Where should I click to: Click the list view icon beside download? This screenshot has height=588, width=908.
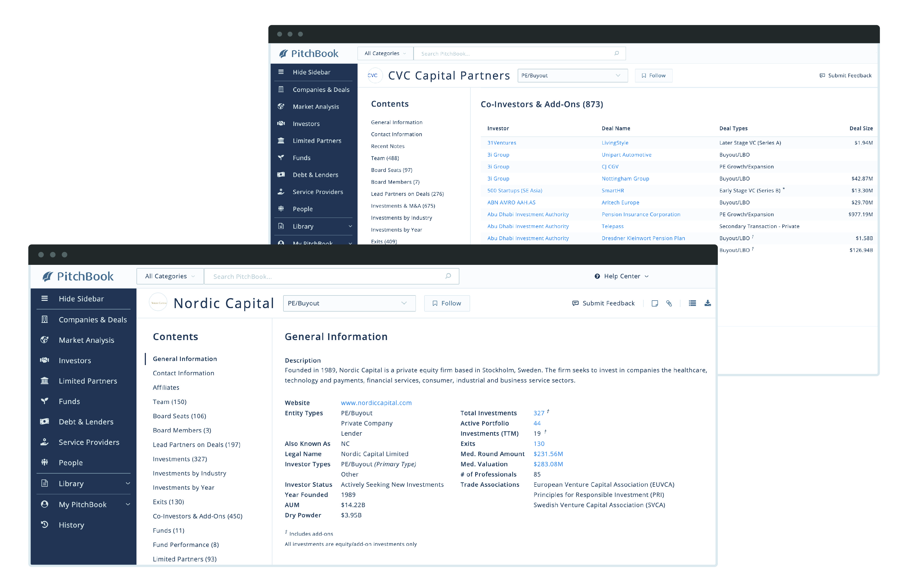pyautogui.click(x=692, y=303)
